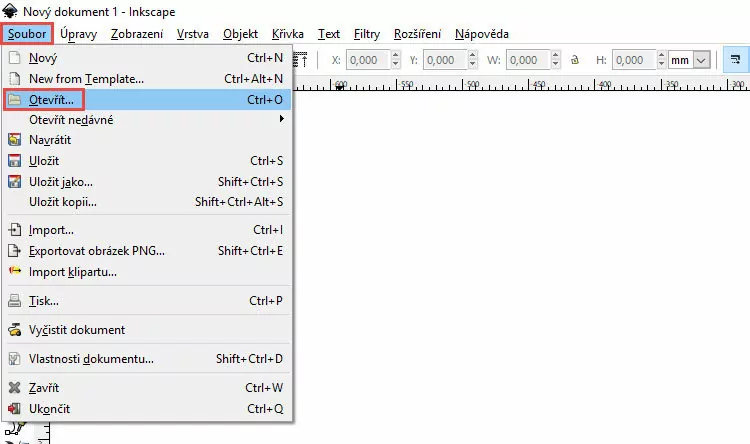Choose Uložit jako from menu
Viewport: 750px width, 444px height.
(61, 182)
